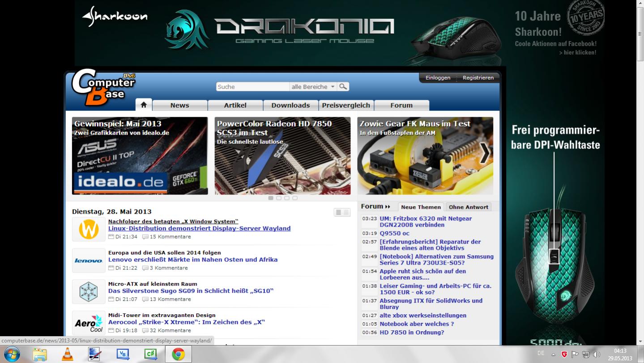The width and height of the screenshot is (644, 363).
Task: Open the Gewinnspiel Mai 2013 teaser image
Action: 140,156
